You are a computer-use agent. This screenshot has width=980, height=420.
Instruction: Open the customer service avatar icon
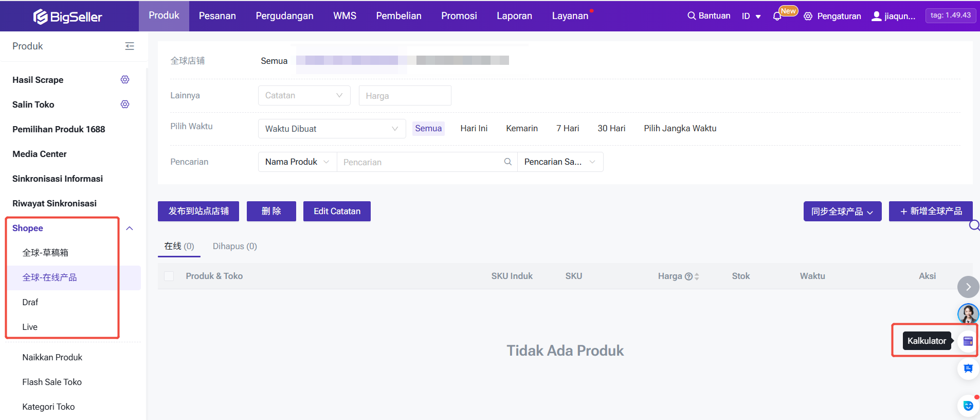coord(968,313)
